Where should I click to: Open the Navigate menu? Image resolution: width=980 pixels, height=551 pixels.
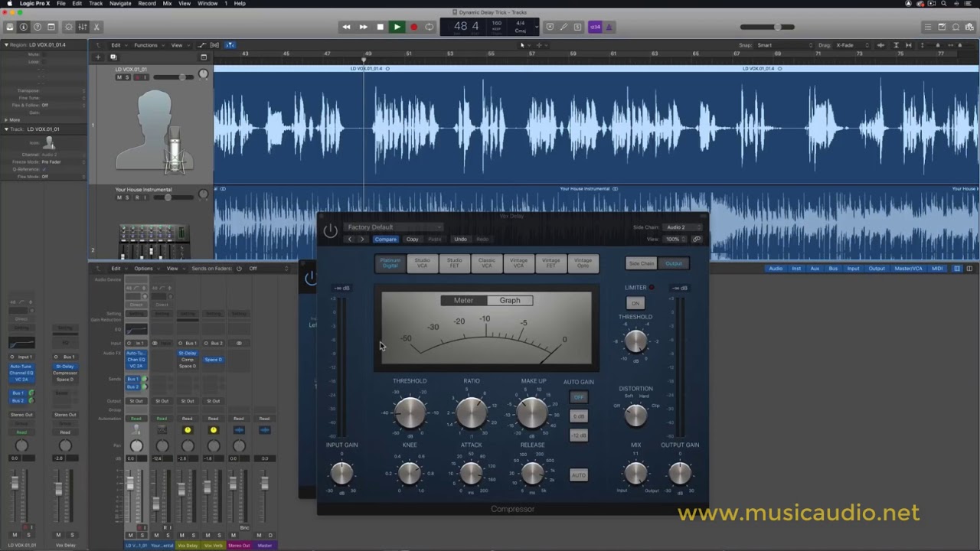[x=120, y=3]
